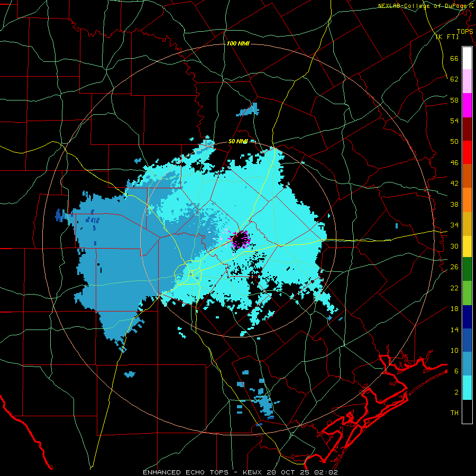
Task: Click the legend value "46"
Action: [454, 163]
